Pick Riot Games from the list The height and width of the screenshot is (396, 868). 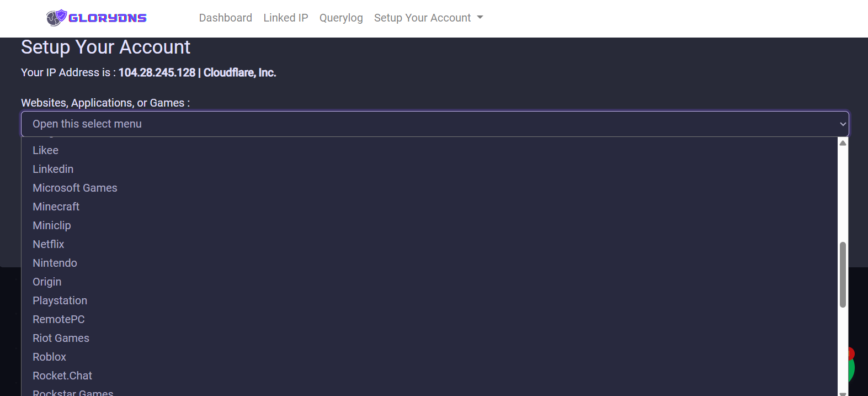pos(429,338)
